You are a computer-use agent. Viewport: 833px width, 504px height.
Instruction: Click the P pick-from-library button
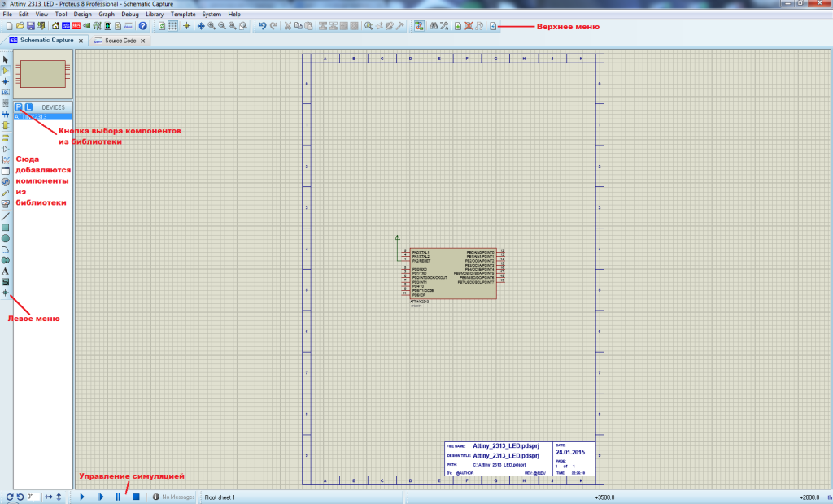(x=19, y=106)
